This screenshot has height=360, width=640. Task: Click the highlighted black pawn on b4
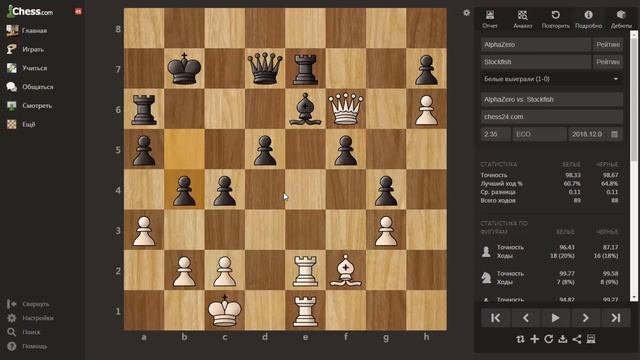[x=184, y=190]
